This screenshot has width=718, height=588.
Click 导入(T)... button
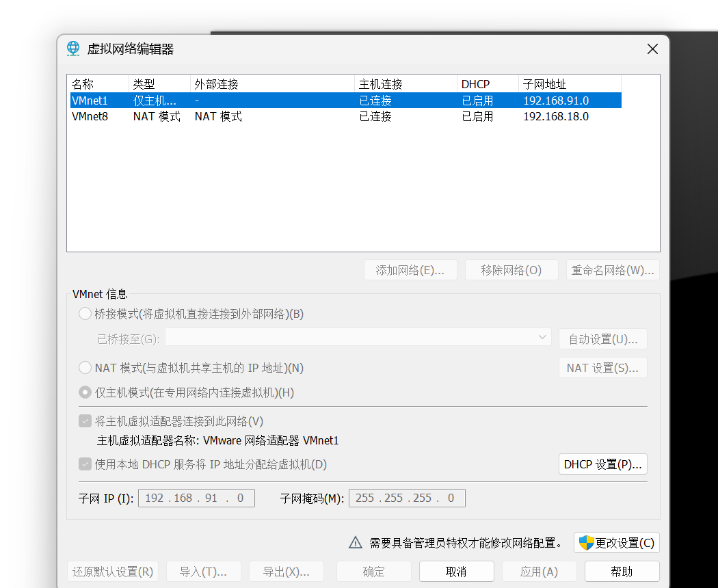click(203, 572)
